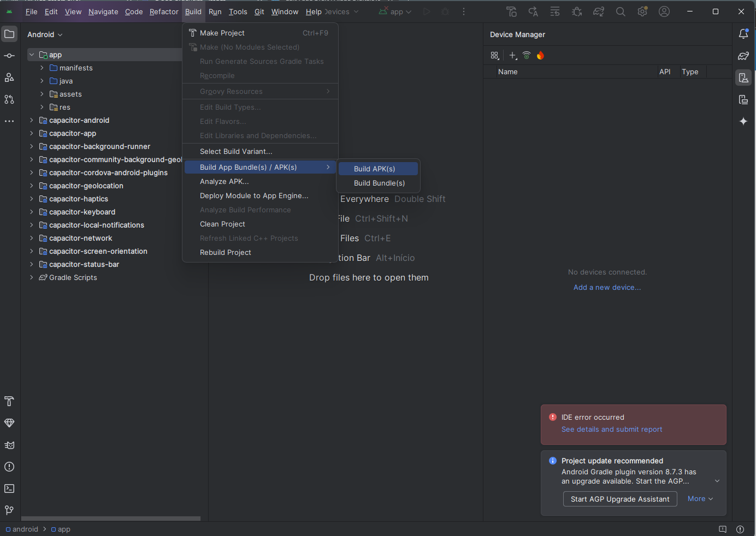Click the Gemini star icon

[743, 121]
